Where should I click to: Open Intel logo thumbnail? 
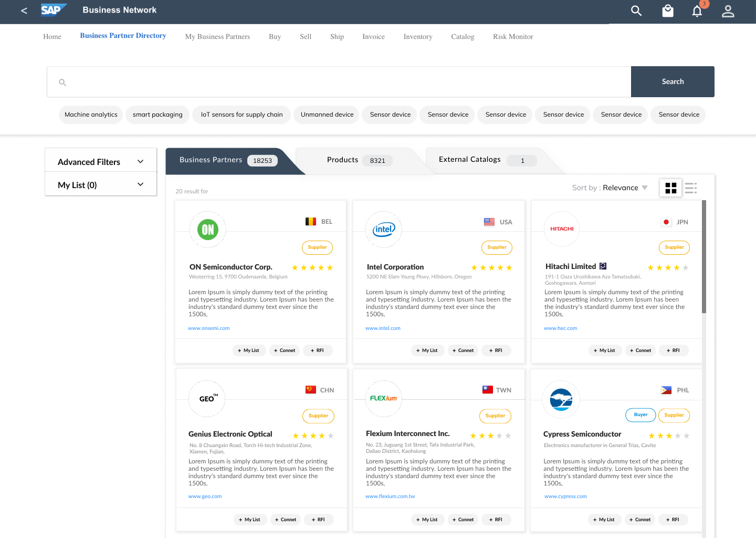point(384,230)
